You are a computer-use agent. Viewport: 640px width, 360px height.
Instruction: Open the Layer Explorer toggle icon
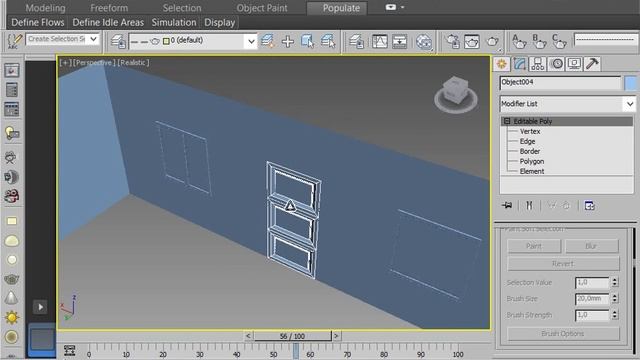(x=356, y=41)
